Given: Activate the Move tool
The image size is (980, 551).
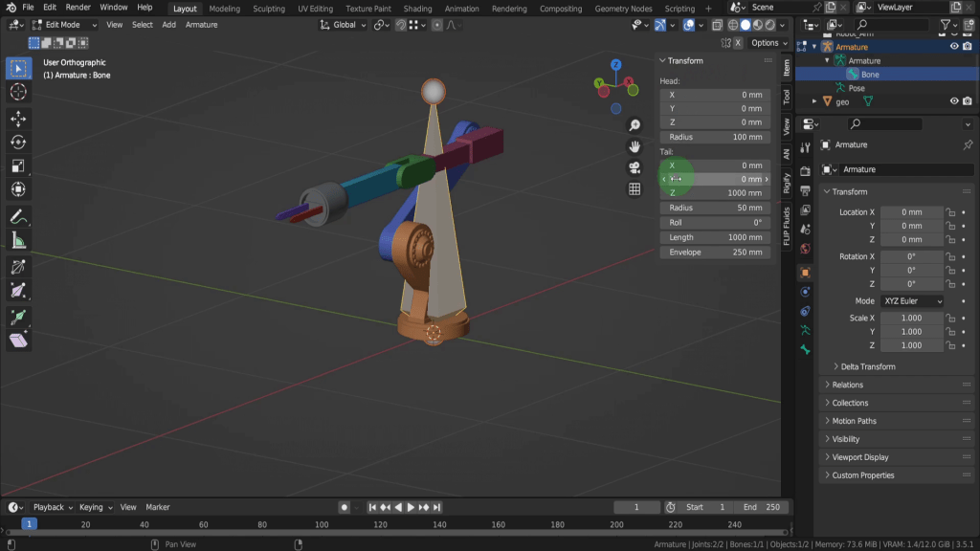Looking at the screenshot, I should tap(18, 118).
